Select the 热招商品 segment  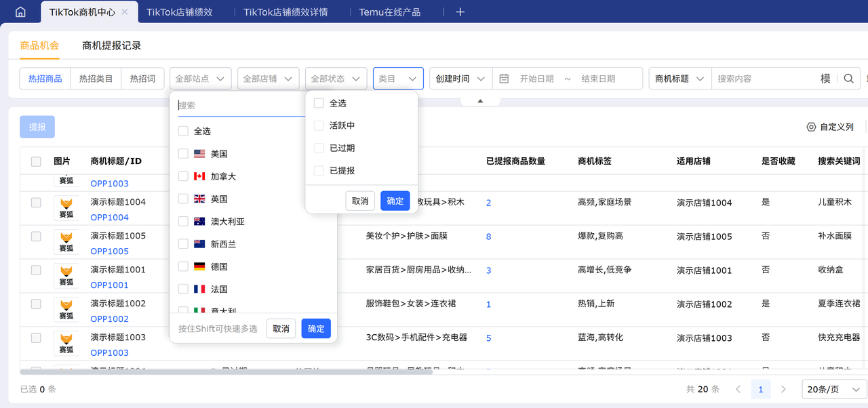click(45, 79)
